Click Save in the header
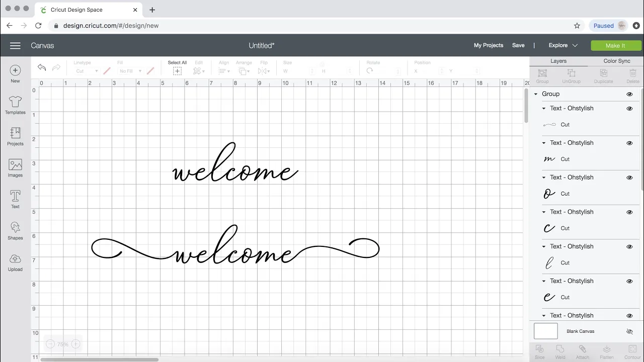Image resolution: width=644 pixels, height=362 pixels. (518, 45)
